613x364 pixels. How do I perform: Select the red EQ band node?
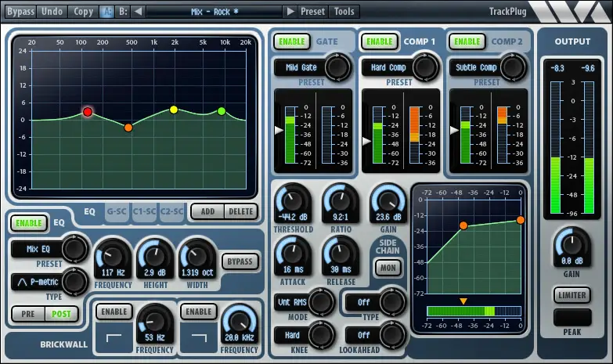coord(88,112)
